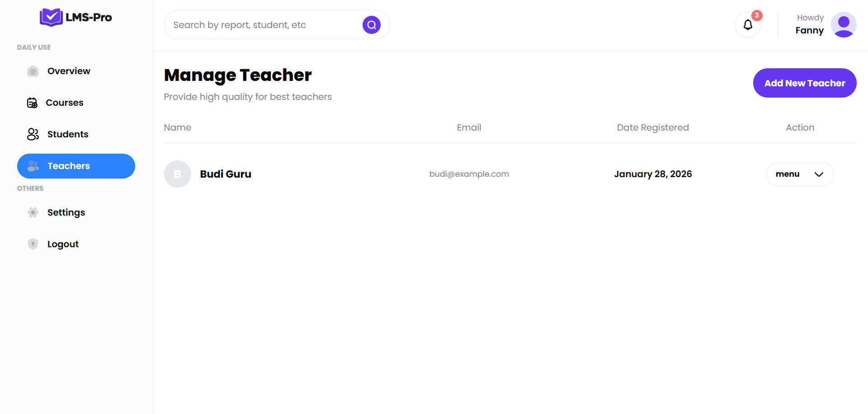Viewport: 868px width, 414px height.
Task: Click the Action column header
Action: [800, 127]
